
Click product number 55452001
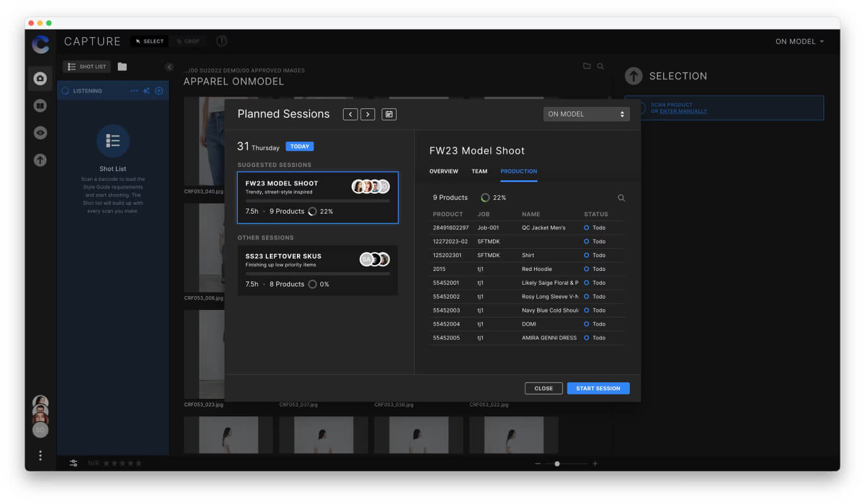point(446,283)
